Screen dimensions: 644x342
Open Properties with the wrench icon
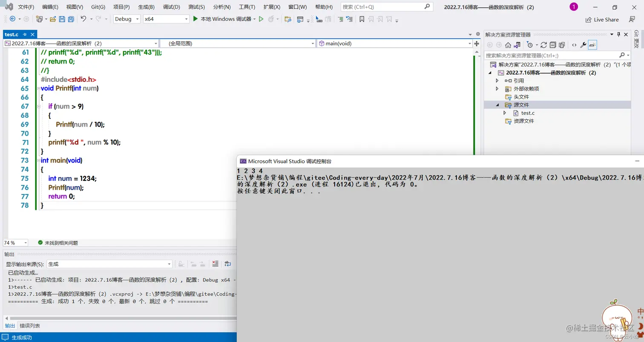584,45
